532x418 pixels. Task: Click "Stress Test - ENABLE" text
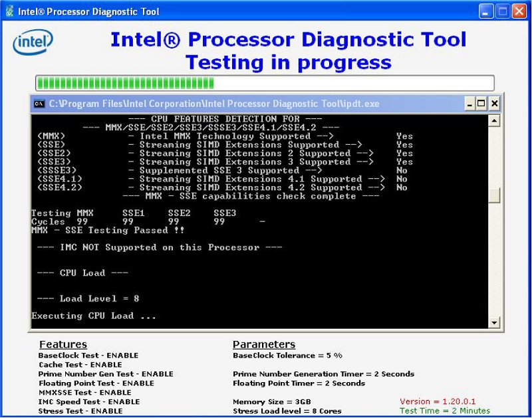point(80,411)
